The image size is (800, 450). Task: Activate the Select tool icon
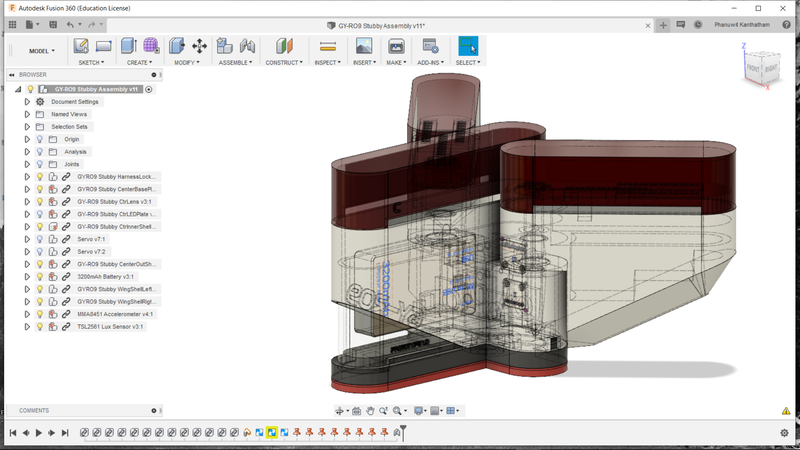click(x=467, y=46)
